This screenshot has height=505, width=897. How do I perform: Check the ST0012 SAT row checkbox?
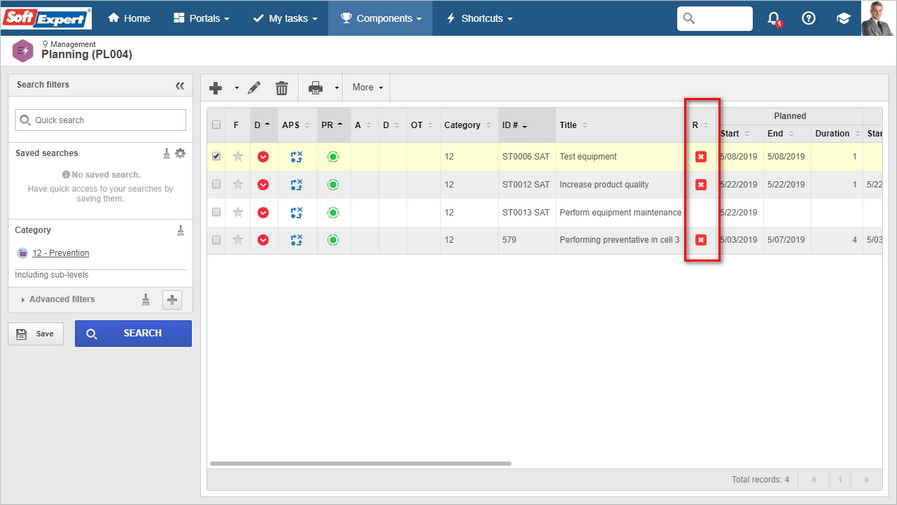pyautogui.click(x=216, y=184)
